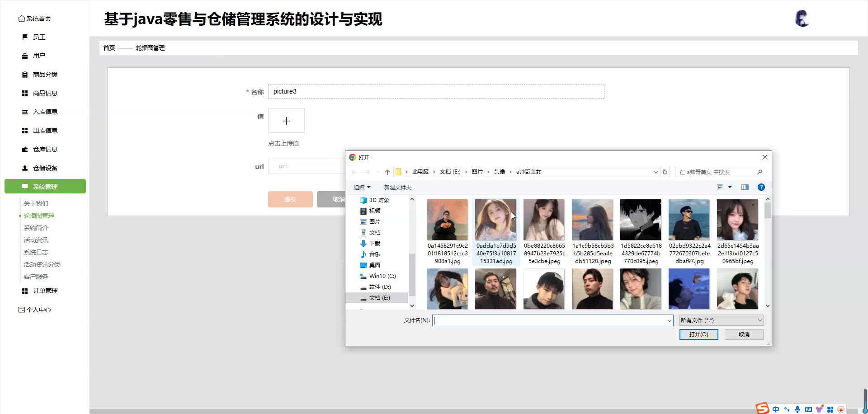Image resolution: width=868 pixels, height=414 pixels.
Task: Open the 所有文件 file type dropdown
Action: (721, 320)
